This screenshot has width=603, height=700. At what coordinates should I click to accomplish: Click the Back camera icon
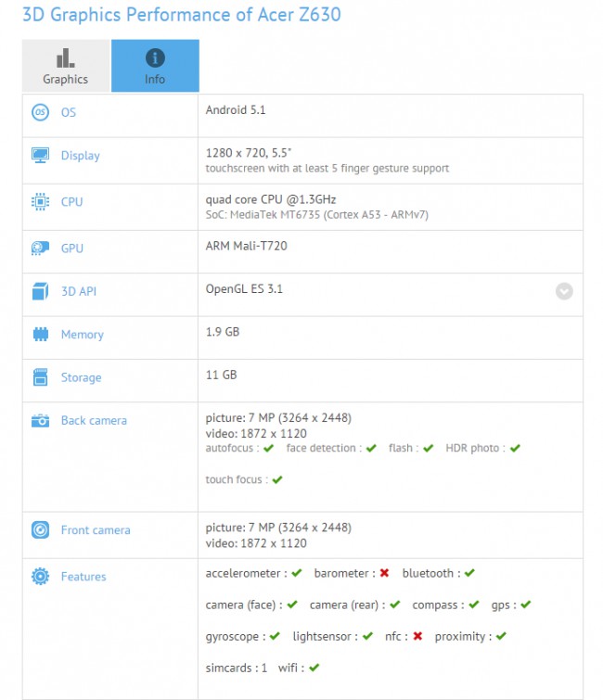point(40,421)
